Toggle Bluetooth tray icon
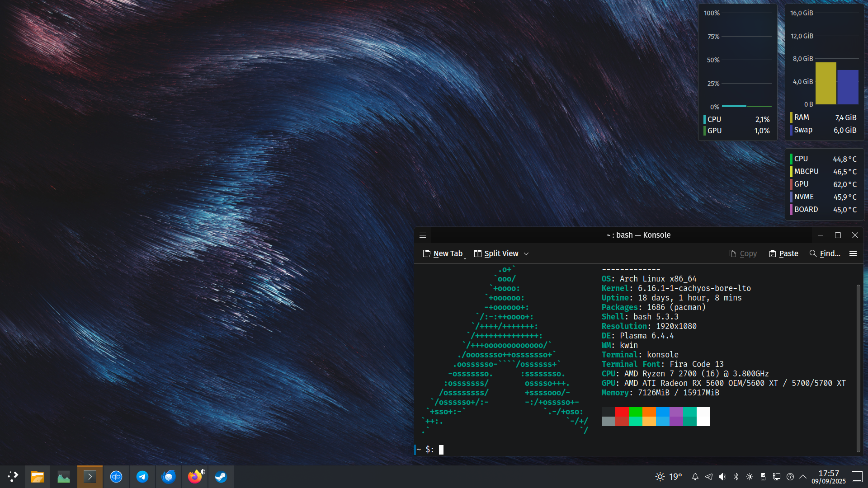This screenshot has height=488, width=868. 736,477
